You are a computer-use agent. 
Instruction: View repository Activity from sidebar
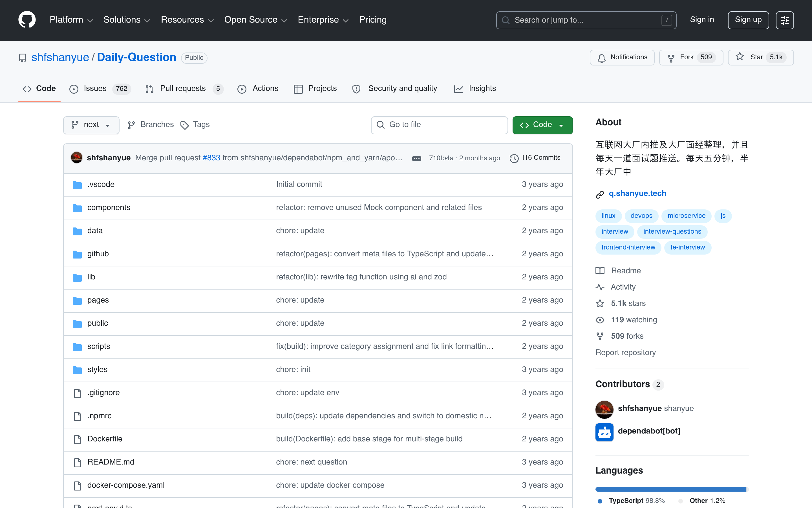pyautogui.click(x=615, y=287)
